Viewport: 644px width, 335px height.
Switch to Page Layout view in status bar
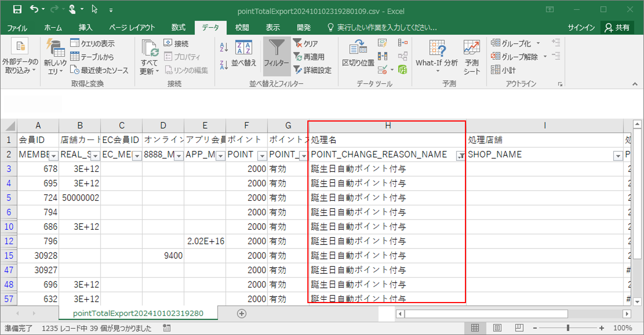pos(496,328)
